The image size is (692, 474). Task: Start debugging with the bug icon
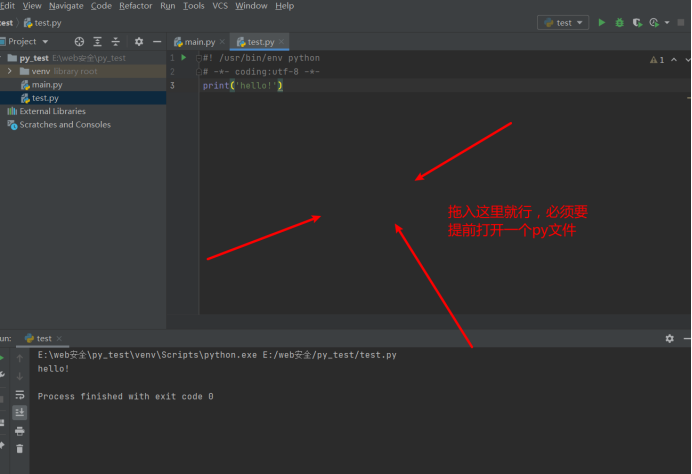[x=620, y=23]
